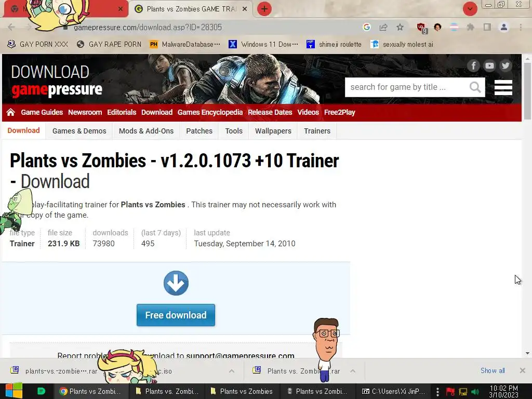Select the Download sub-tab
This screenshot has width=532, height=399.
23,130
